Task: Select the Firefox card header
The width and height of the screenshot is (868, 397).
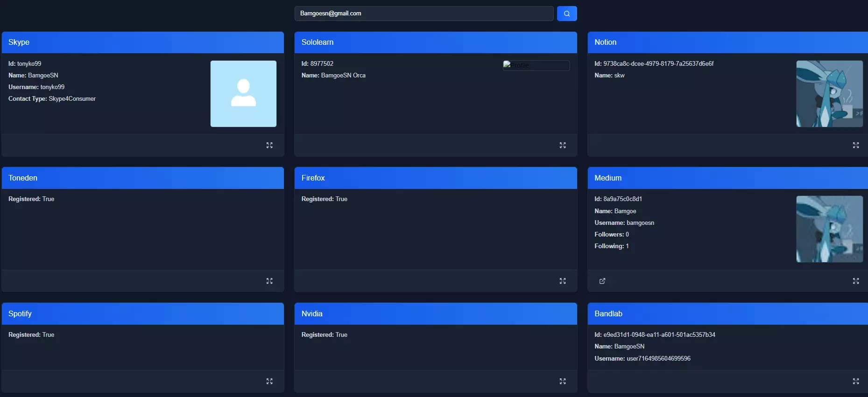Action: point(436,178)
